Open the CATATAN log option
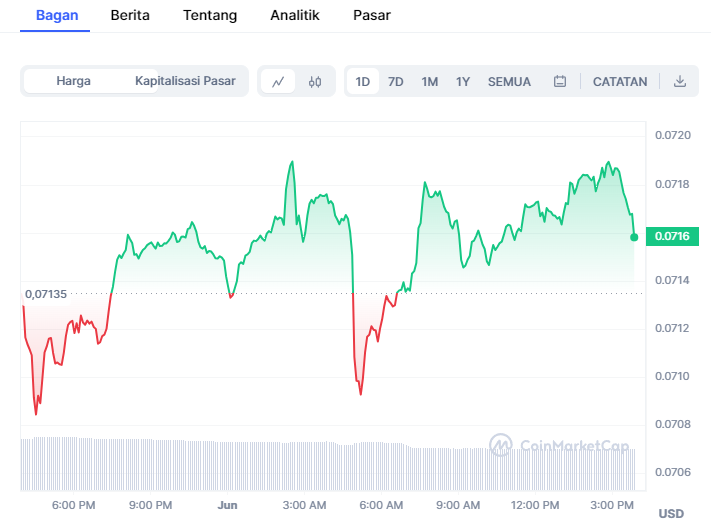Screen dimensions: 711x532 [620, 82]
